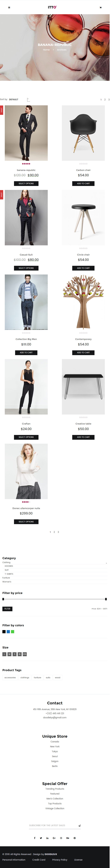Click Home breadcrumb link
112x868 pixels.
[46, 50]
